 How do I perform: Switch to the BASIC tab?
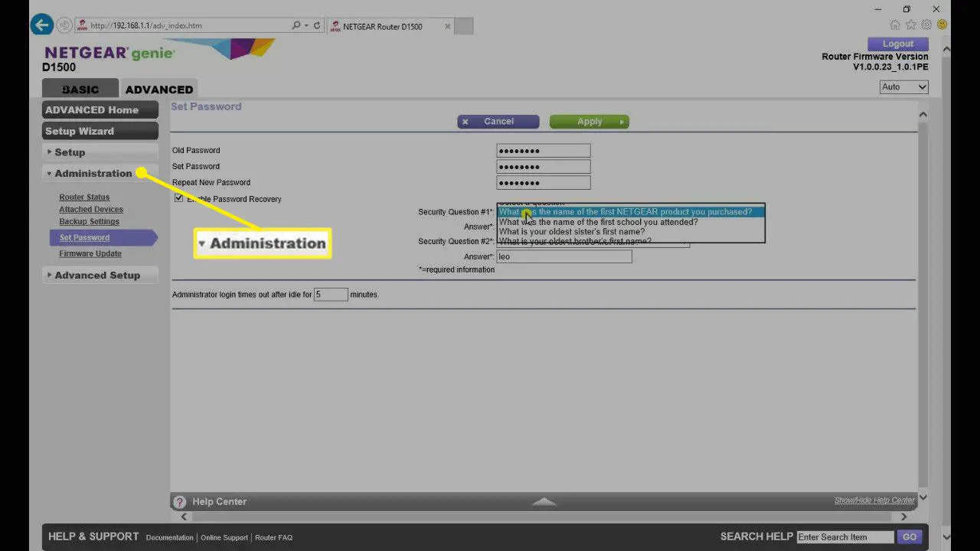coord(80,90)
